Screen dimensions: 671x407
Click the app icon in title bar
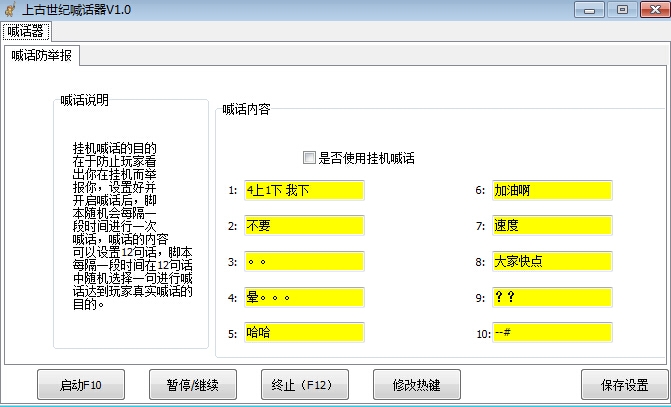[x=11, y=9]
